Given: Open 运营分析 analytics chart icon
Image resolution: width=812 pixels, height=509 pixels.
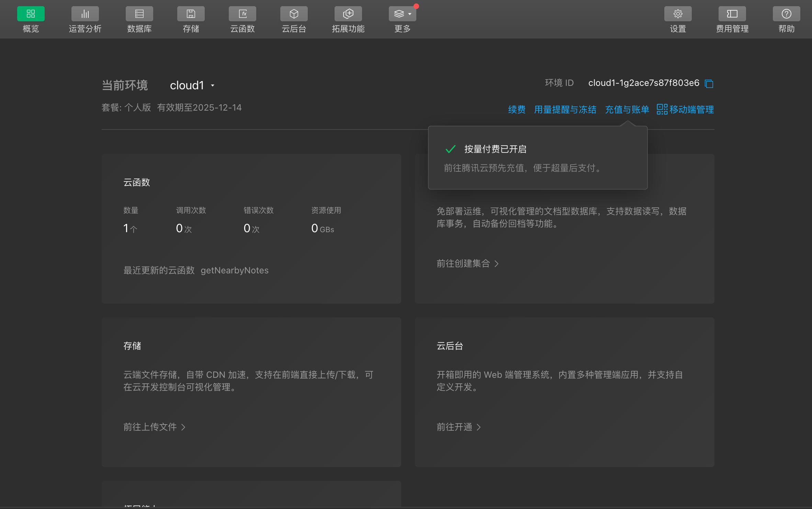Looking at the screenshot, I should point(85,14).
